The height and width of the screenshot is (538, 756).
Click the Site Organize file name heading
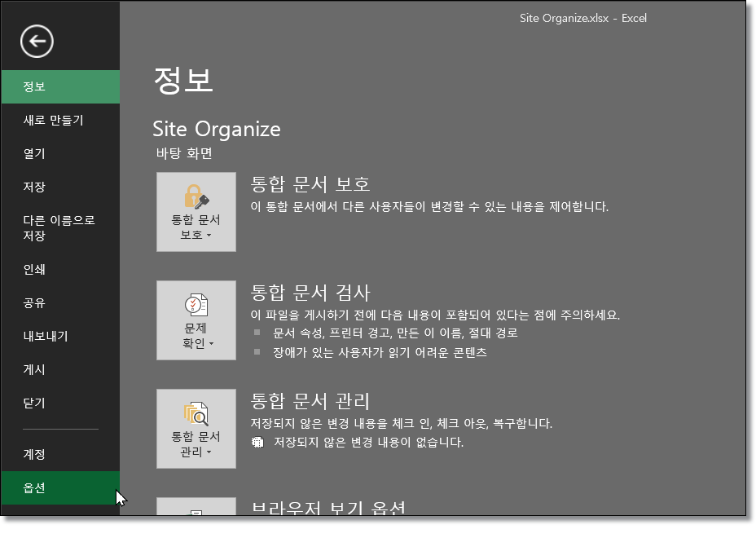[217, 130]
